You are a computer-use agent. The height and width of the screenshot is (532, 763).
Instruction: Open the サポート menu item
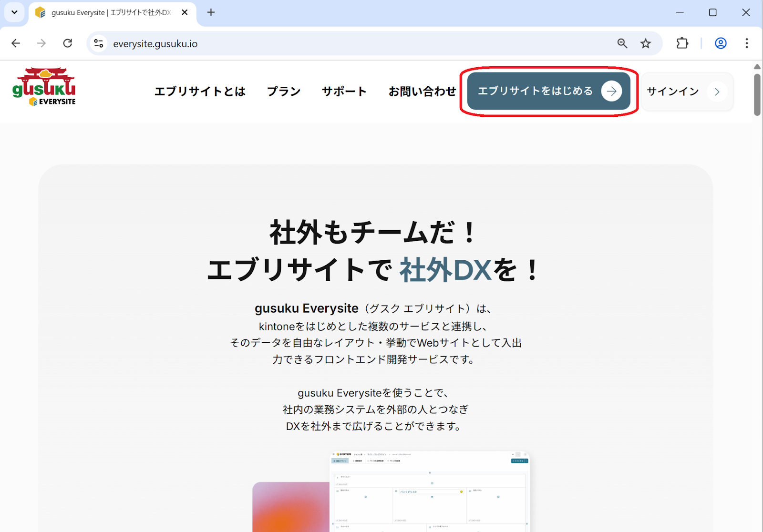[x=344, y=92]
